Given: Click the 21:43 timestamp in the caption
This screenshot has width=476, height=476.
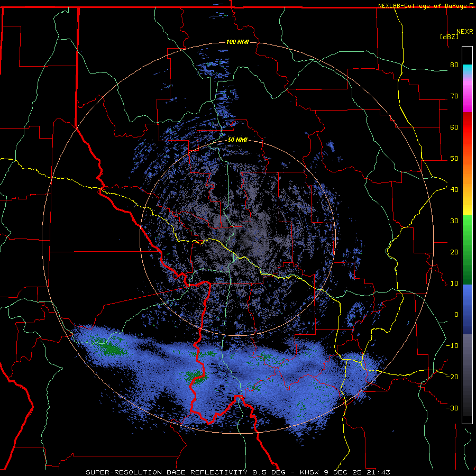Looking at the screenshot, I should click(379, 472).
